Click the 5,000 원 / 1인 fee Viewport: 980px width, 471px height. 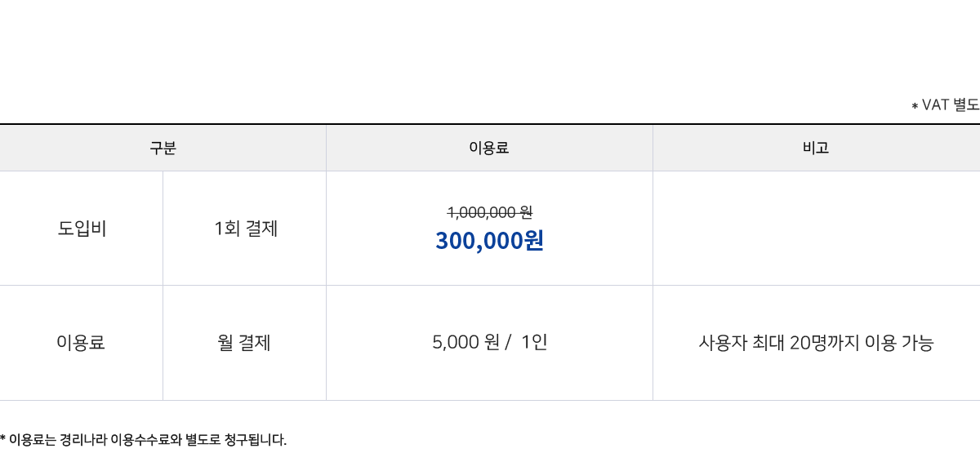tap(490, 342)
